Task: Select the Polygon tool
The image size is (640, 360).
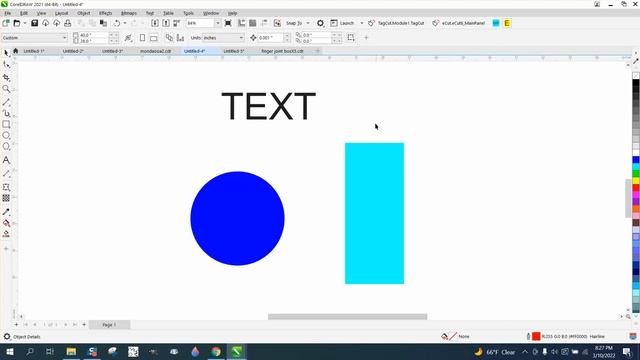Action: click(x=6, y=147)
